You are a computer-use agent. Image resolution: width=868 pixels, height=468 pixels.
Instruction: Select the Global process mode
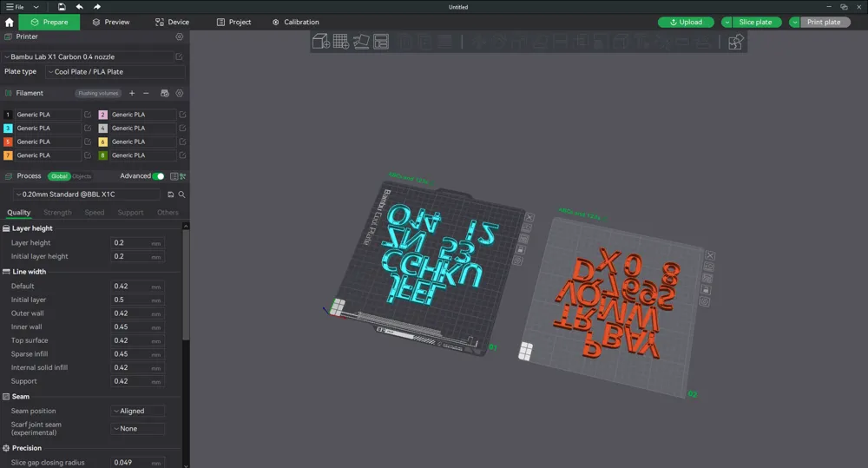[59, 176]
